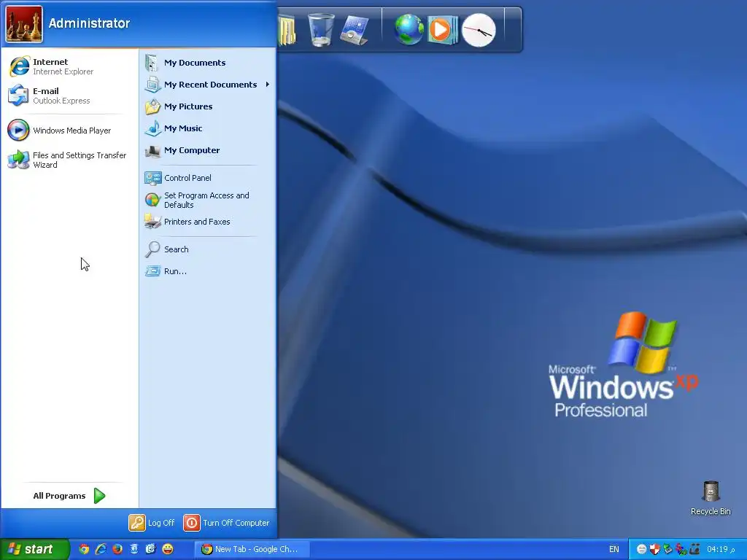Click the Start button

tap(34, 549)
